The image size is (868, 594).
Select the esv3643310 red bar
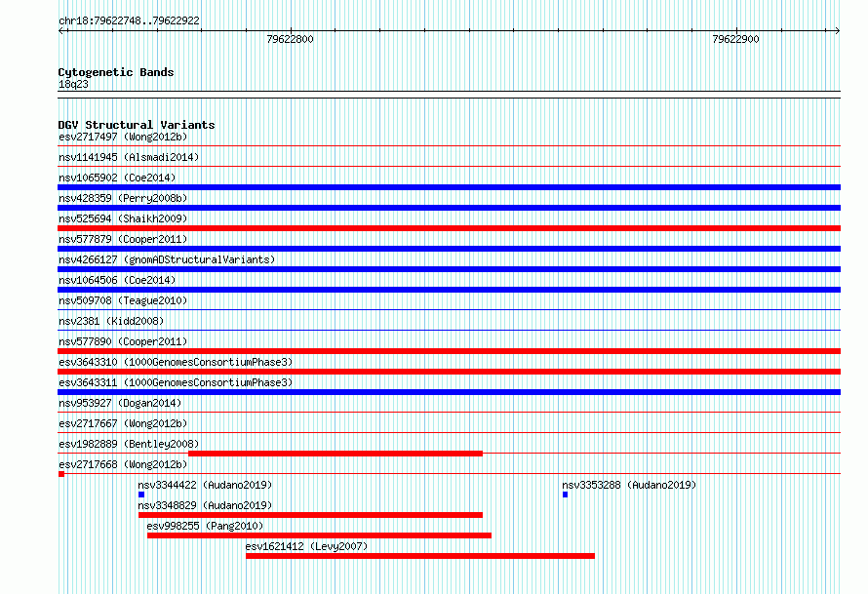(449, 372)
